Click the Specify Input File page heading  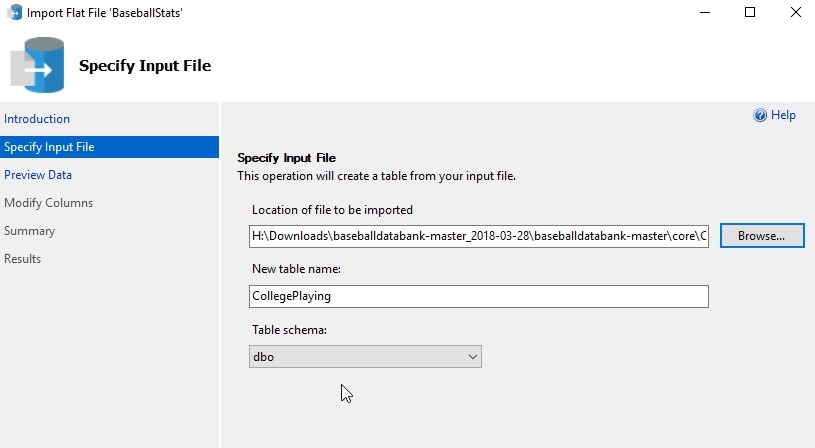(145, 66)
